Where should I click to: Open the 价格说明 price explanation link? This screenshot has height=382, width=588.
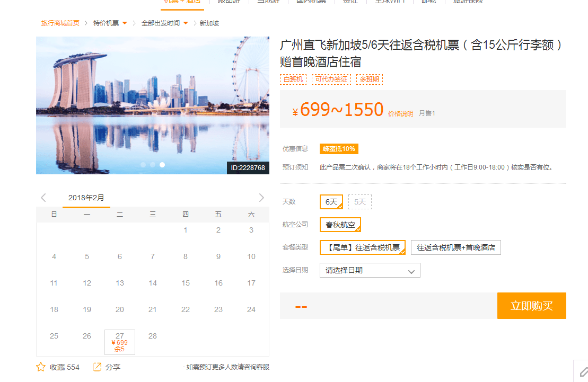[400, 113]
